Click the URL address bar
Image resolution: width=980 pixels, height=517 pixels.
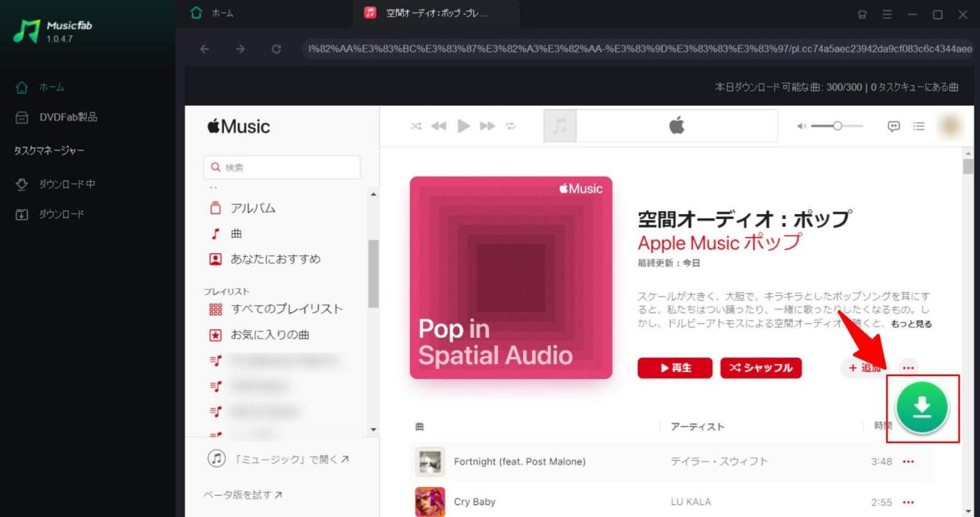coord(637,49)
